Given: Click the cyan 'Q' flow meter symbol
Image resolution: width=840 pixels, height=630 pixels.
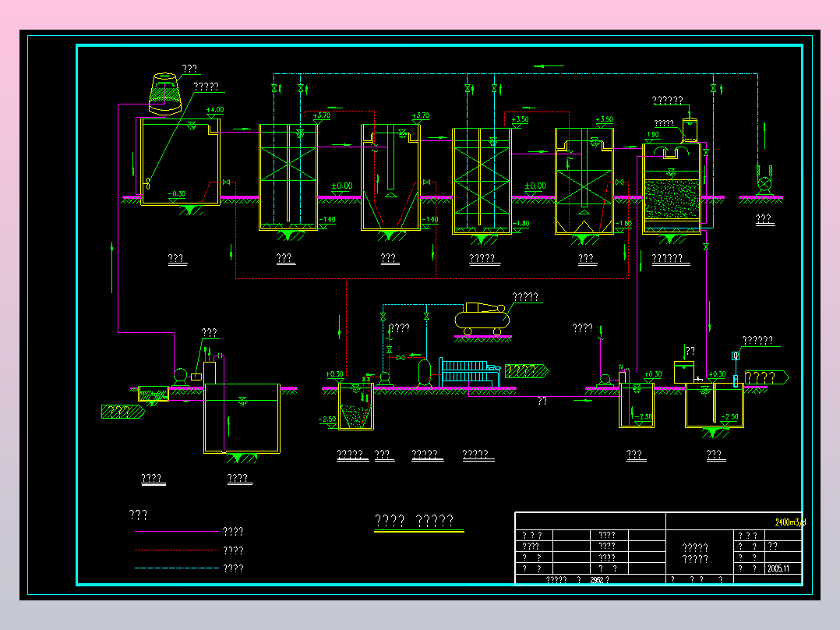Looking at the screenshot, I should pyautogui.click(x=736, y=356).
